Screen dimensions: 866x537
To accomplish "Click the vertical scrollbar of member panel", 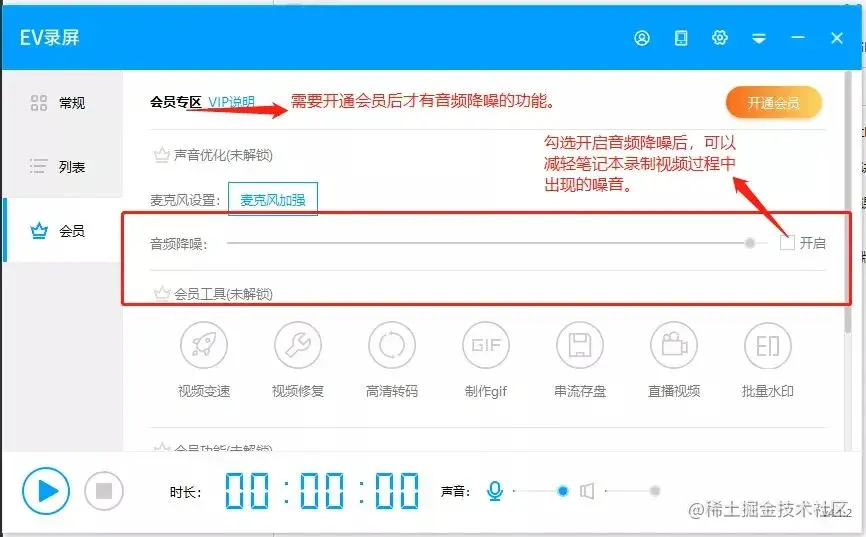I will coord(848,202).
